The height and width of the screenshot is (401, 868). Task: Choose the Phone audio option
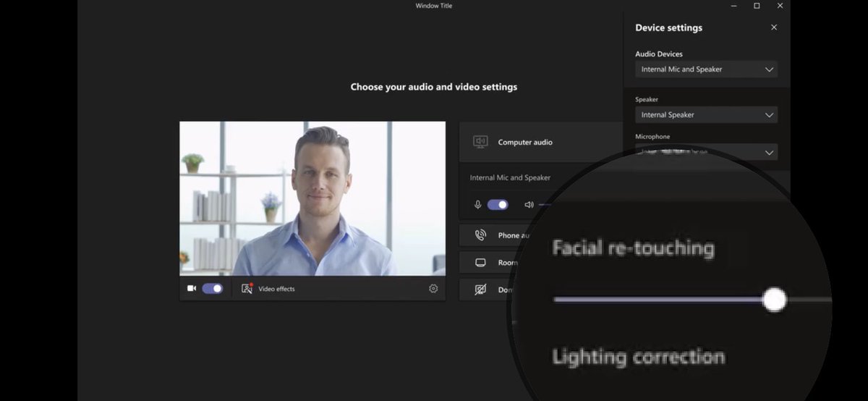[496, 235]
